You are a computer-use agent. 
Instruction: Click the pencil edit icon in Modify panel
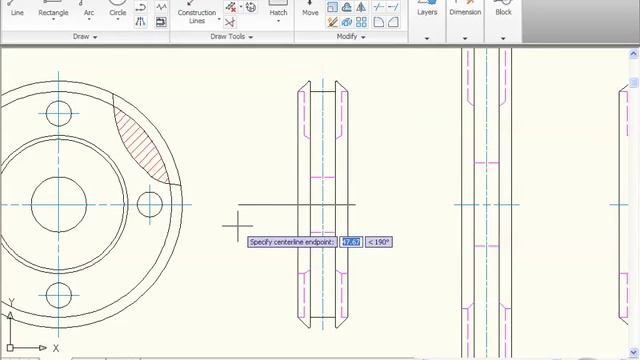[333, 22]
